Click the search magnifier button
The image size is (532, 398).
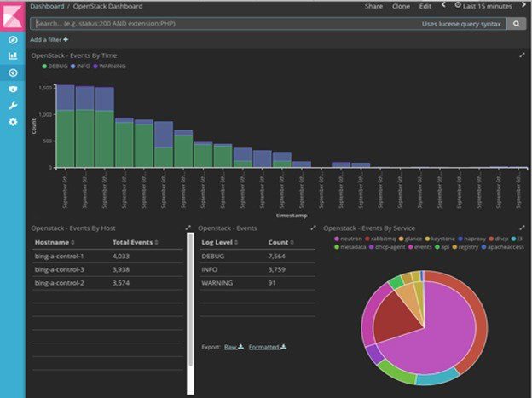click(x=516, y=24)
